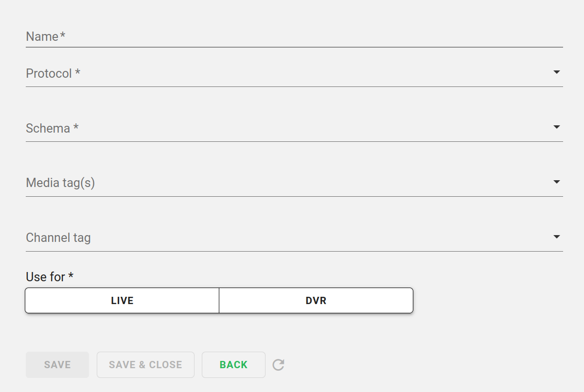
Task: Click the Media tag(s) arrow icon
Action: 557,182
